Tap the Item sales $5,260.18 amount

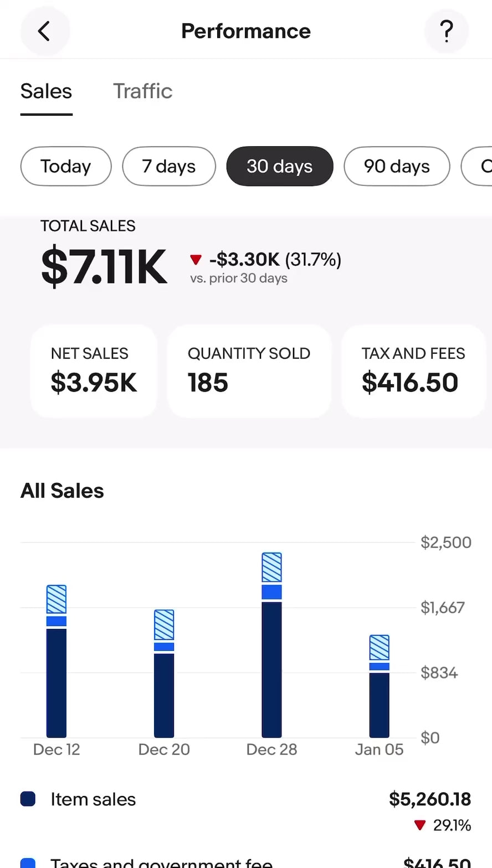tap(429, 799)
